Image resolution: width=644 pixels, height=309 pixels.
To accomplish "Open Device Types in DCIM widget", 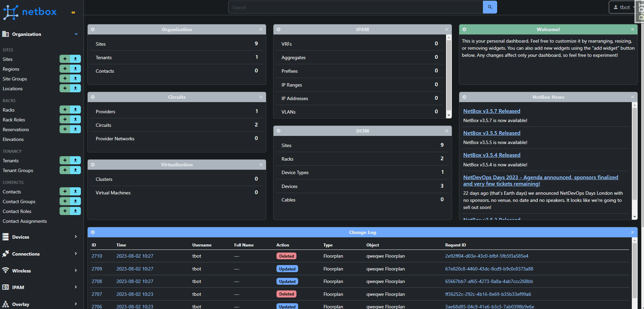I will pyautogui.click(x=295, y=172).
